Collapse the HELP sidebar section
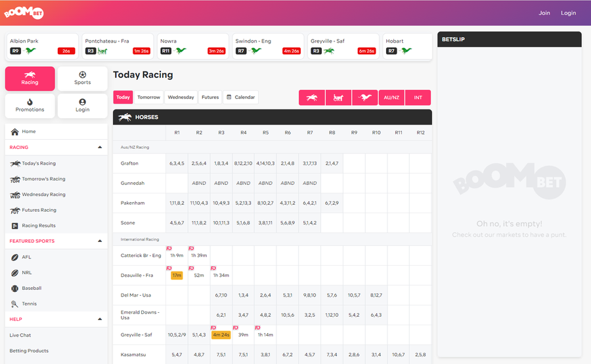591x364 pixels. 100,319
